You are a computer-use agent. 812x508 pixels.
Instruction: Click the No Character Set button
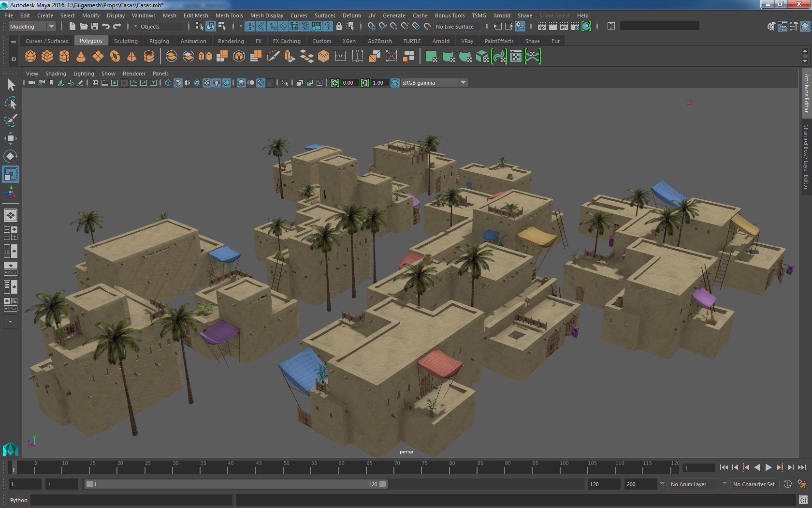[x=754, y=484]
